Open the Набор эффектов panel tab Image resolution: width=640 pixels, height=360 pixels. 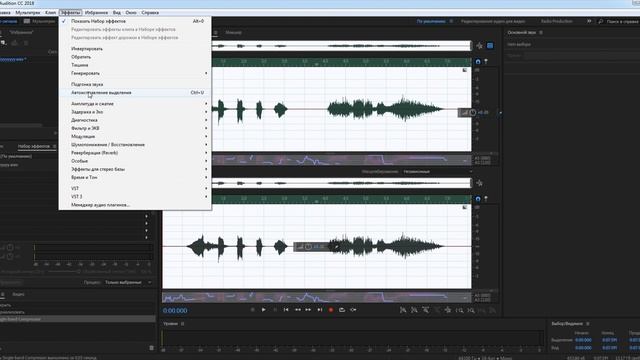click(x=33, y=146)
